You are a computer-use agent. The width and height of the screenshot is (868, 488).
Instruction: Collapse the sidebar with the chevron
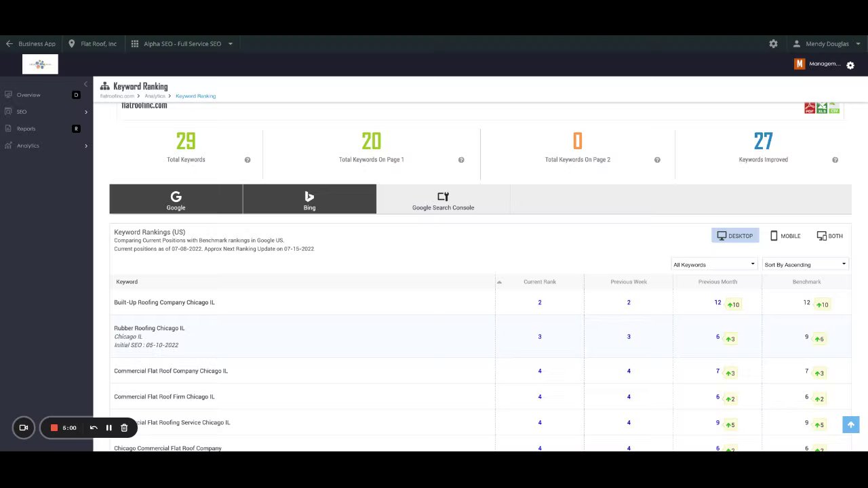click(85, 84)
